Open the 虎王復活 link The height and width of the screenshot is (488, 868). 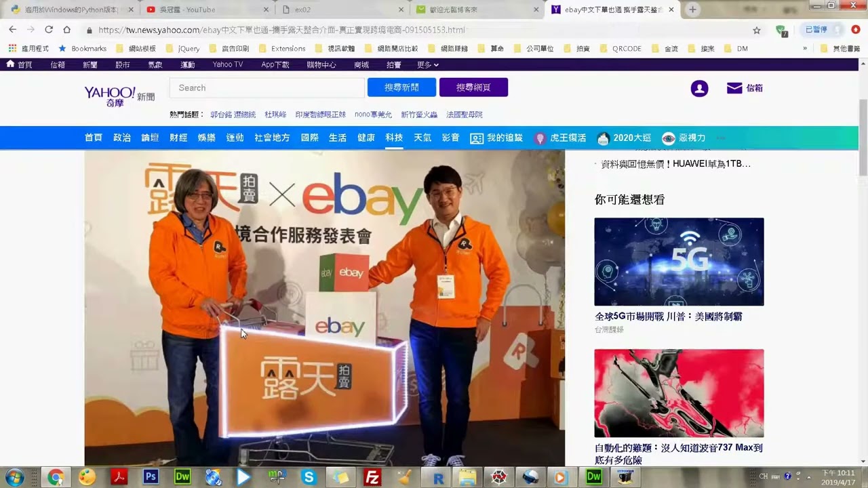[561, 138]
